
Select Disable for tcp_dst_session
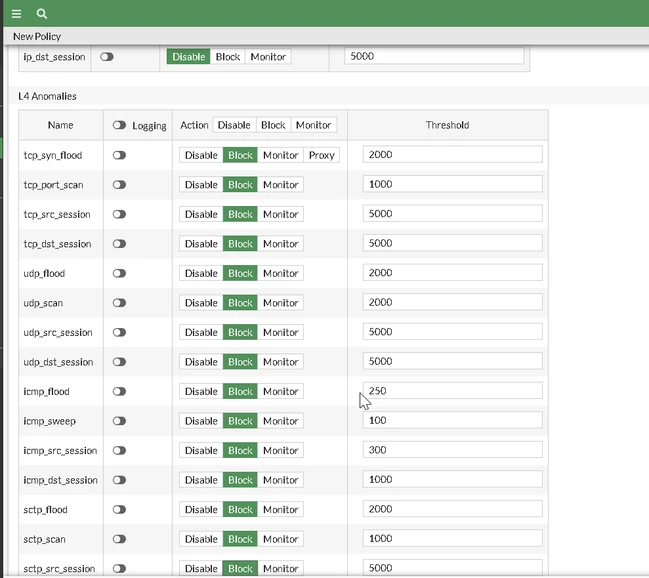point(201,244)
